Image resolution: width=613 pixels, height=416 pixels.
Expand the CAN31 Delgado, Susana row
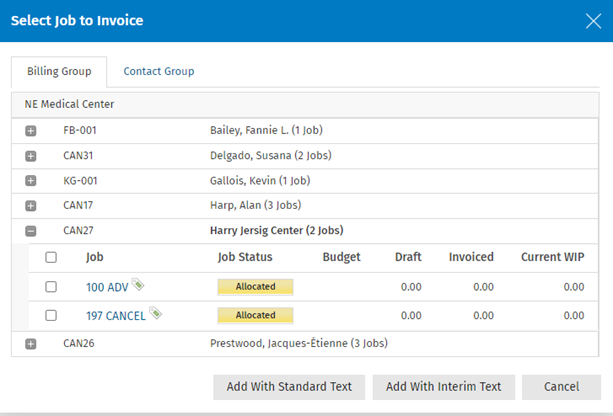tap(30, 156)
